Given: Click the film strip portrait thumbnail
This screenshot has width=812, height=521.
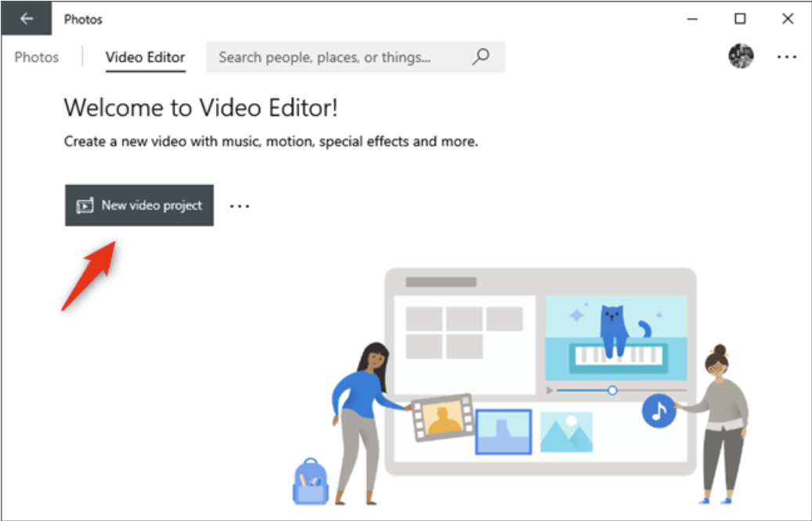Looking at the screenshot, I should (443, 418).
